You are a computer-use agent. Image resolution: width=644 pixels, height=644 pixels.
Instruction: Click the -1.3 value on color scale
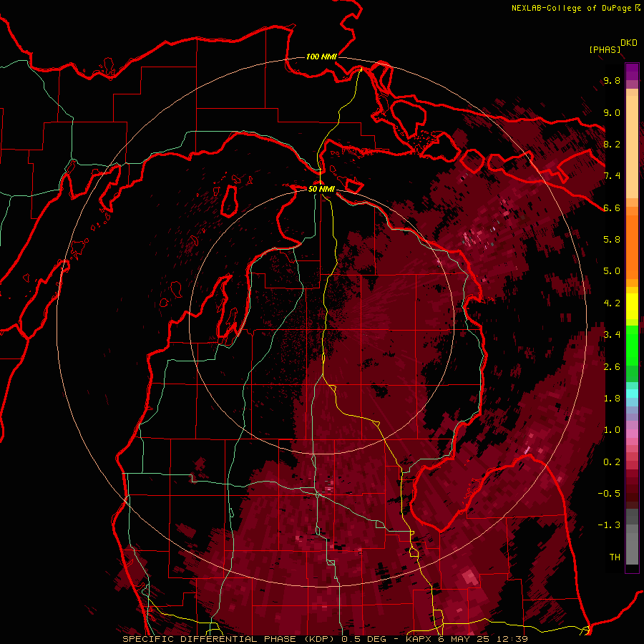(x=609, y=525)
